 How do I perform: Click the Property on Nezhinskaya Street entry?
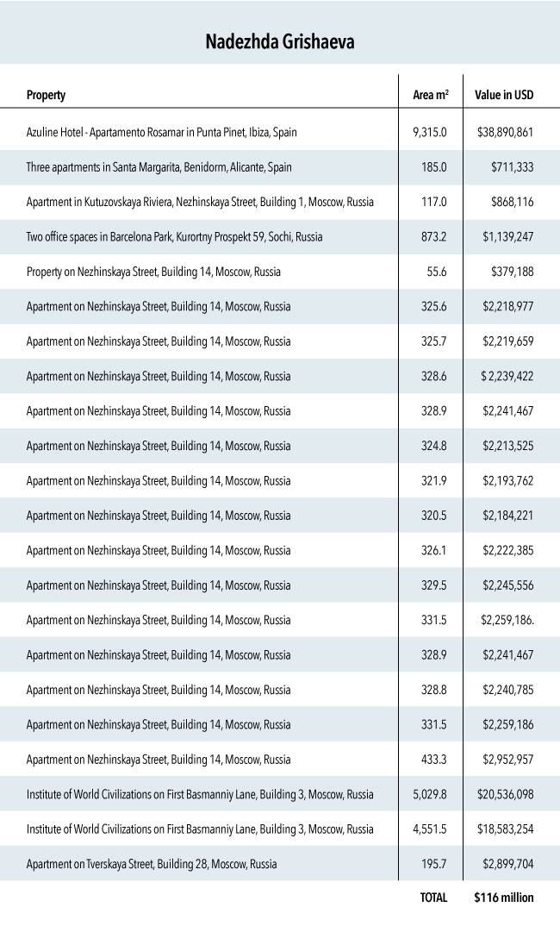(153, 272)
